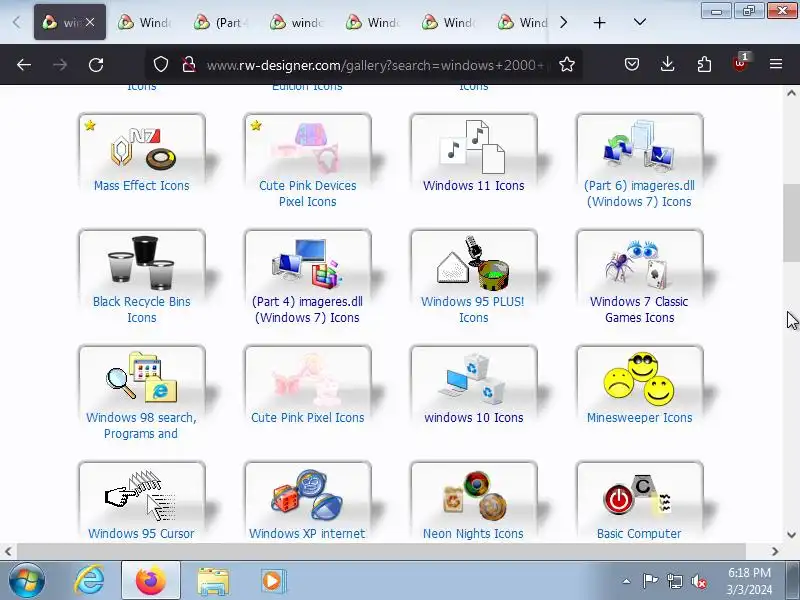Open the Pocket save icon

pyautogui.click(x=632, y=64)
